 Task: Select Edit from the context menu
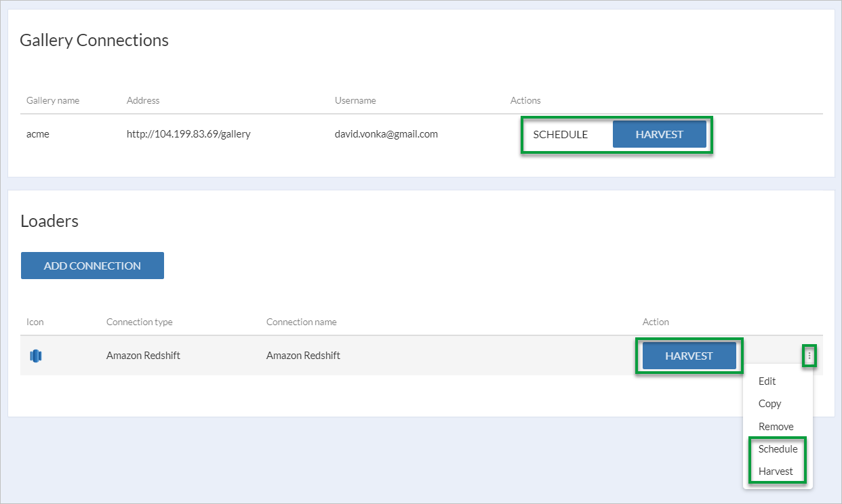click(767, 381)
